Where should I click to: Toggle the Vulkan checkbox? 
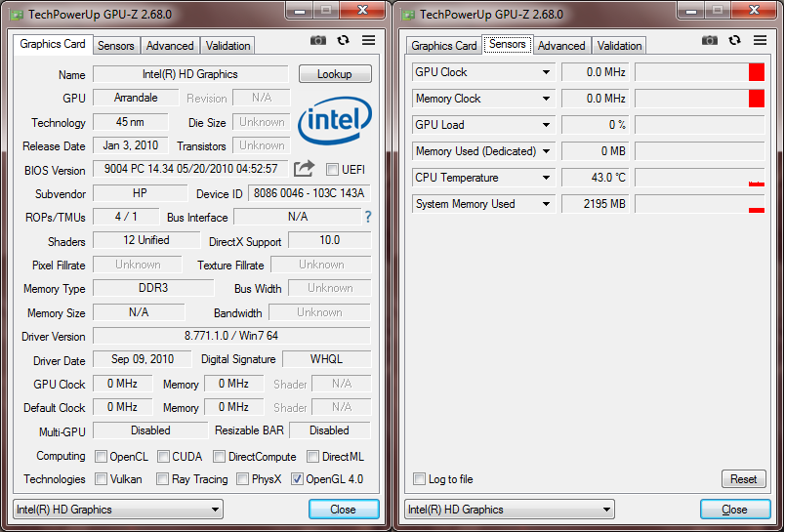[101, 479]
